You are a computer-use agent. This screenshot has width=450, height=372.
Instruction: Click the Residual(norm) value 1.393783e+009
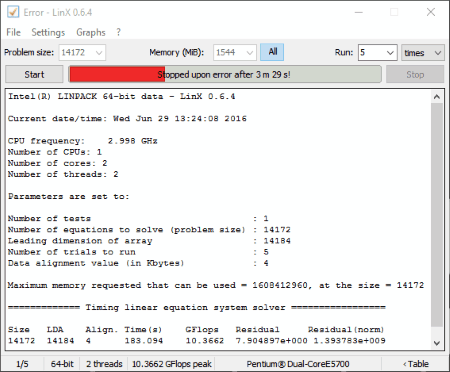point(349,341)
